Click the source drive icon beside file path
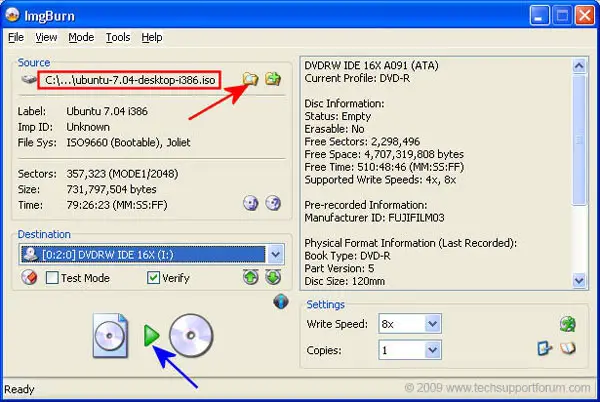Image resolution: width=600 pixels, height=402 pixels. pyautogui.click(x=29, y=80)
